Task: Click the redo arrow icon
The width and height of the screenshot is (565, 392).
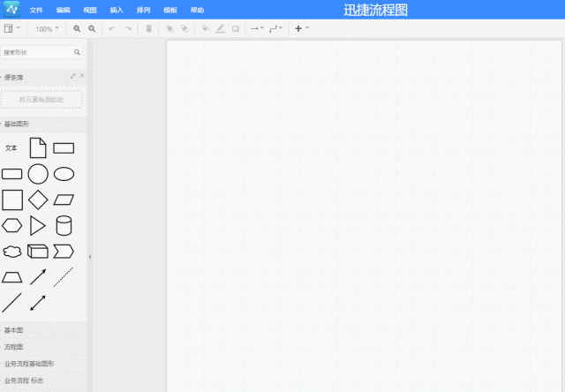Action: click(x=127, y=28)
